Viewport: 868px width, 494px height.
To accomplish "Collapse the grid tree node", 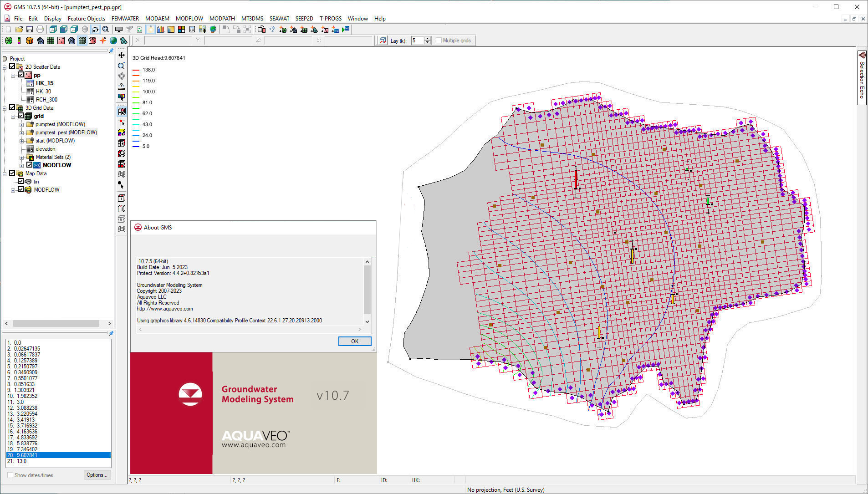I will coord(13,116).
